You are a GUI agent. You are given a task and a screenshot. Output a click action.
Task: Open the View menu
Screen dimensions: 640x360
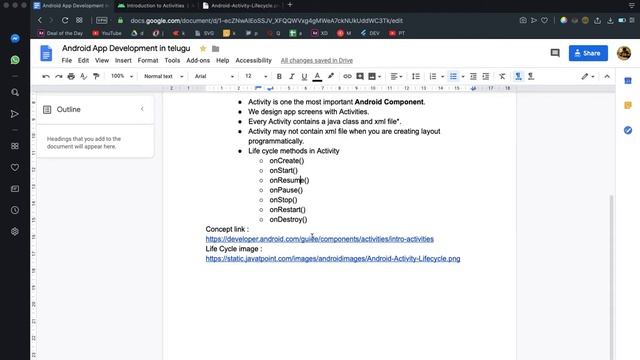[x=102, y=60]
